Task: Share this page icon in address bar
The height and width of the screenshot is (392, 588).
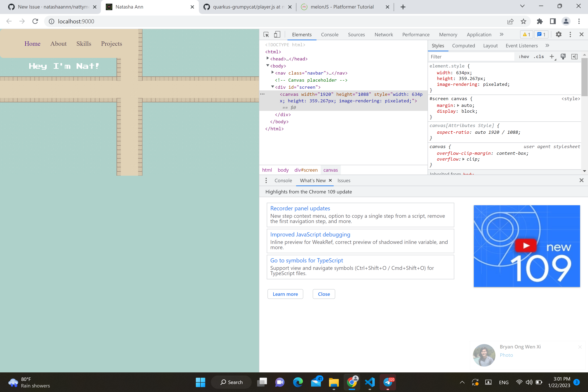Action: pos(510,21)
